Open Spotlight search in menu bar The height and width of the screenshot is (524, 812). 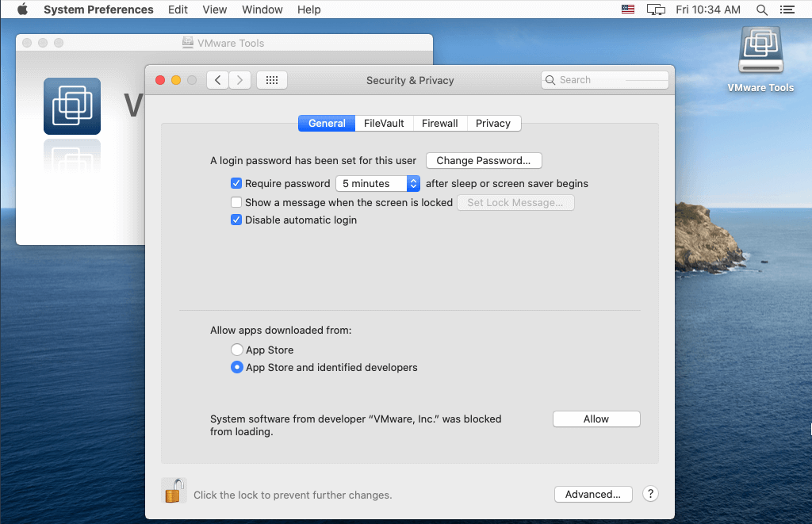(x=762, y=10)
